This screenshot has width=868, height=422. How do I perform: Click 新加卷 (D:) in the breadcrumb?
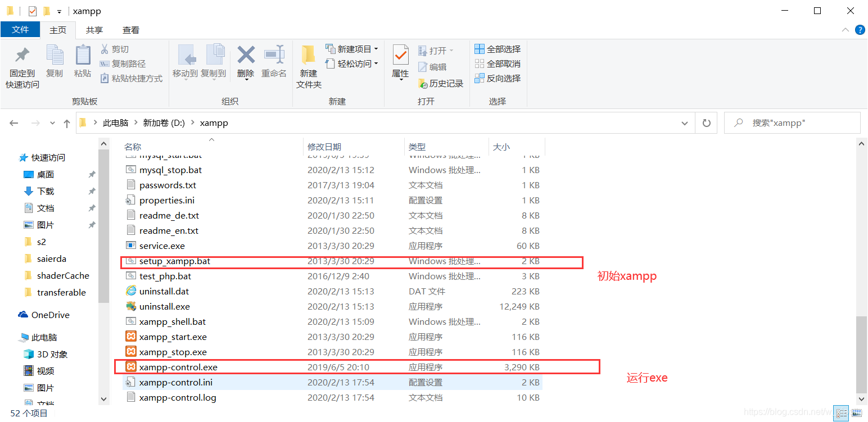point(164,122)
